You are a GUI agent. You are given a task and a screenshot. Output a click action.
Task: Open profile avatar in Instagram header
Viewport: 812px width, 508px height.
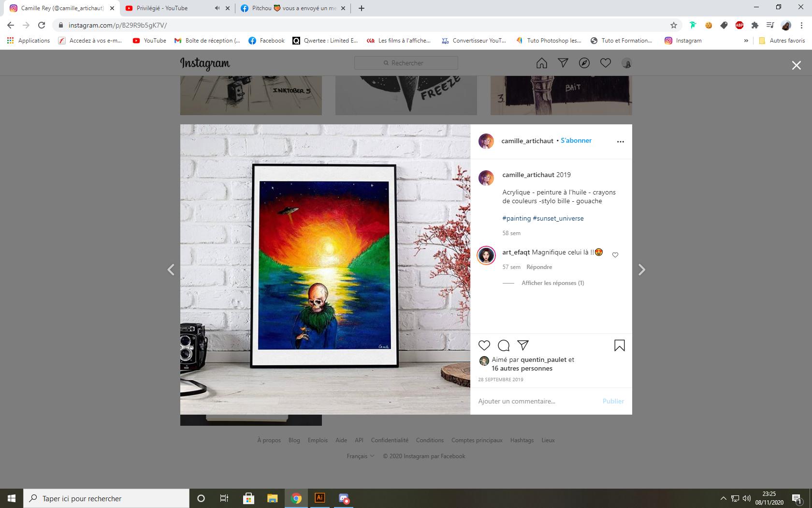(627, 63)
